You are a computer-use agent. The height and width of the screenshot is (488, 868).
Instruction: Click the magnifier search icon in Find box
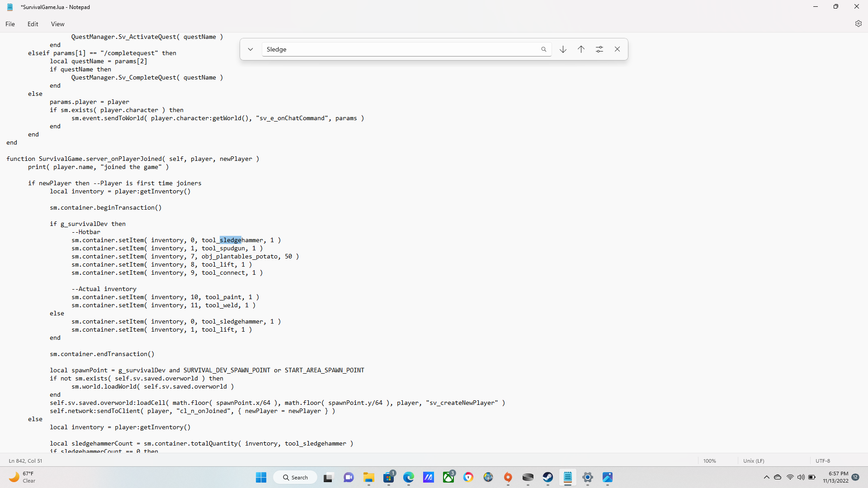point(543,49)
